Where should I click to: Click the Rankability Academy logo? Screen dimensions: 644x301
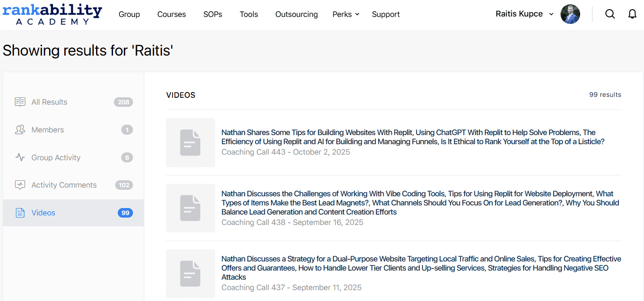click(52, 14)
